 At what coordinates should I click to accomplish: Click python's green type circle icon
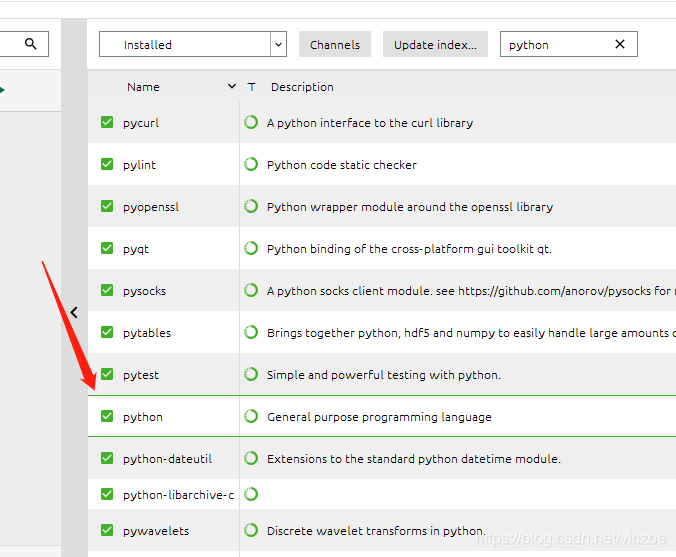pyautogui.click(x=251, y=416)
